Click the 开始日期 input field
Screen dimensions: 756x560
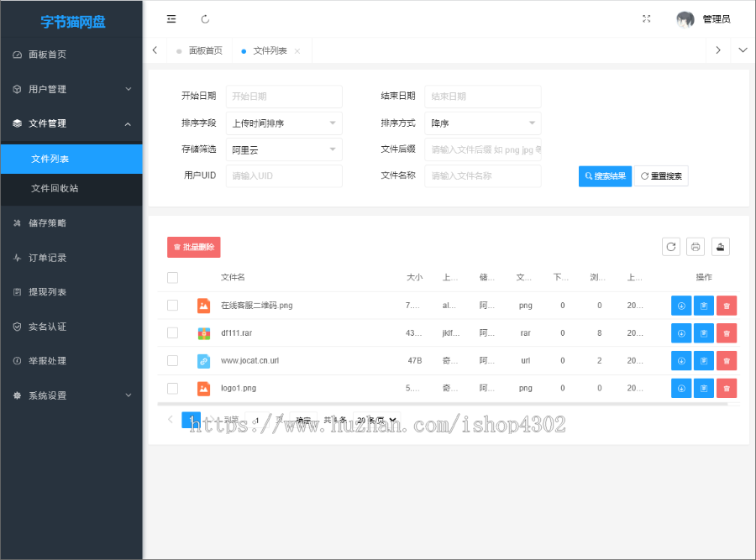(284, 97)
